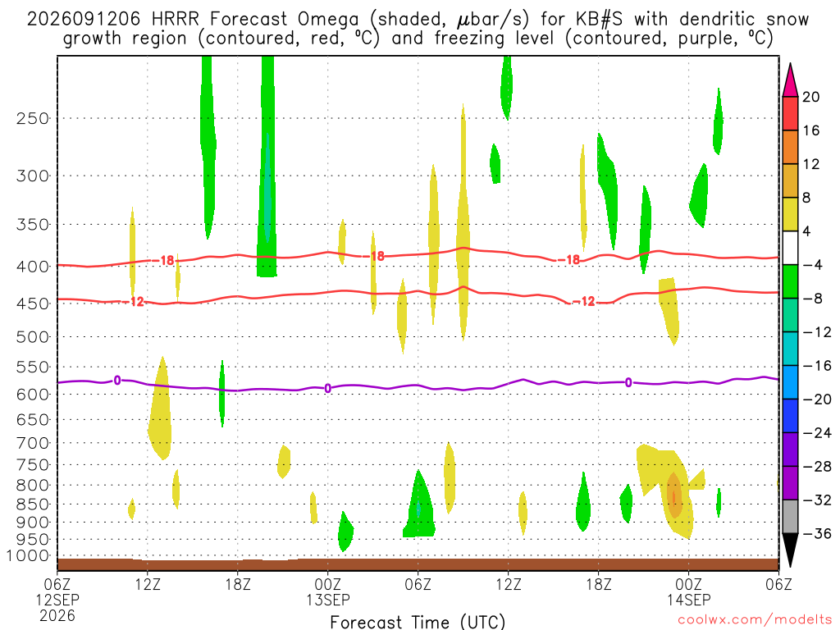Screen dimensions: 840x630
Task: Click the 1000 pressure level label
Action: point(29,555)
